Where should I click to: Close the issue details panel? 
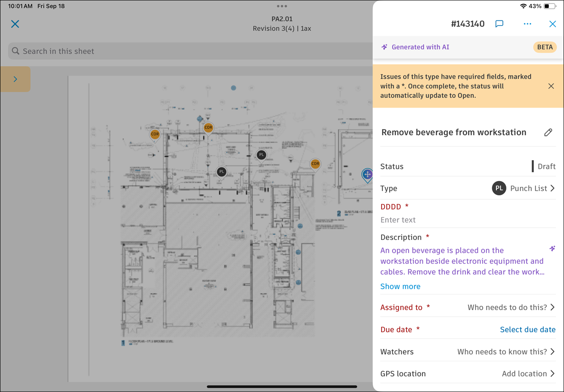(553, 24)
